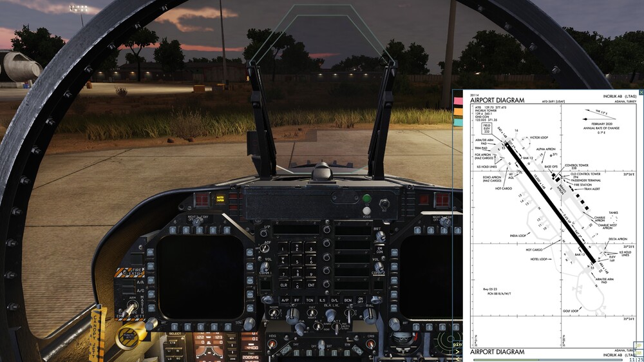The width and height of the screenshot is (644, 362).
Task: Acknowledge the yellow Master Caution light
Action: [x=220, y=199]
